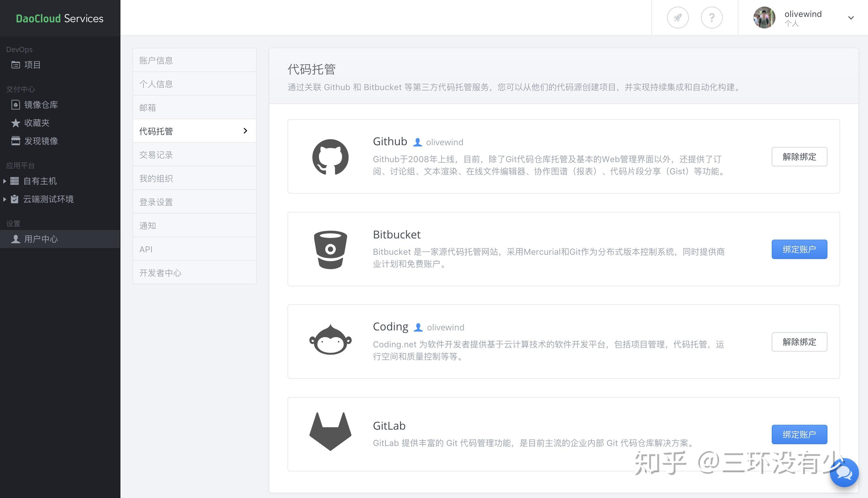Click the 镜像仓库 sidebar icon
This screenshot has width=868, height=498.
tap(15, 105)
